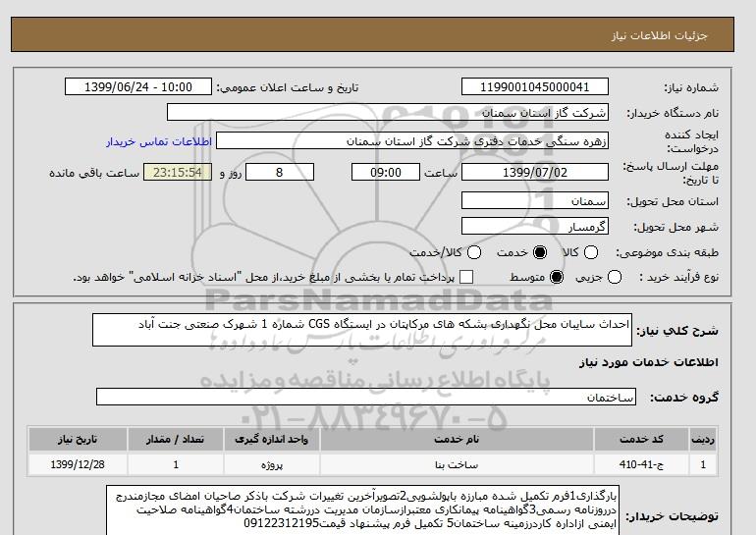The image size is (756, 535).
Task: Select the service name cell ساخت بنا
Action: click(x=457, y=464)
